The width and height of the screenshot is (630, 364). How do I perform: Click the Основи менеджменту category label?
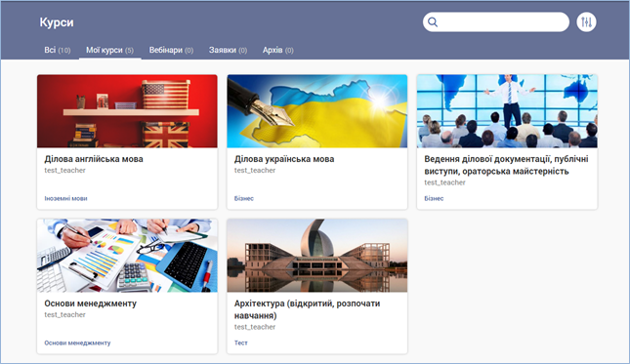77,343
